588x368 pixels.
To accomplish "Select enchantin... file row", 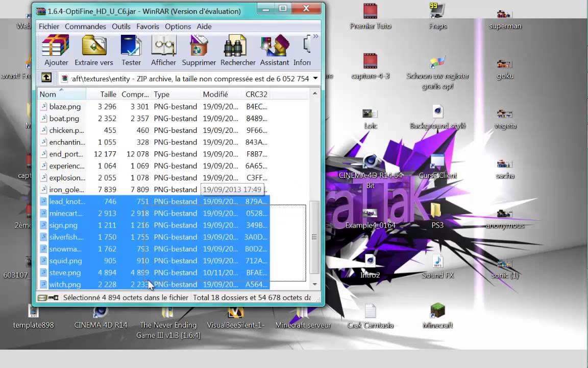I will 154,142.
